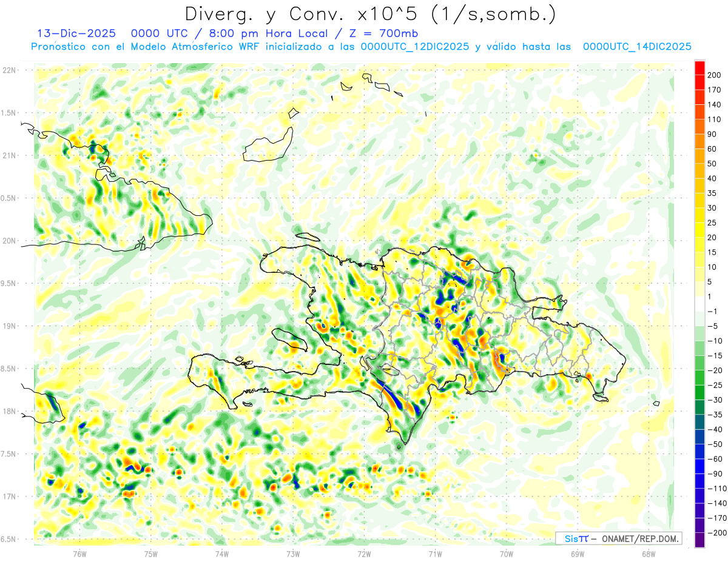This screenshot has width=728, height=562.
Task: Click the "71W" longitude label
Action: click(x=435, y=554)
